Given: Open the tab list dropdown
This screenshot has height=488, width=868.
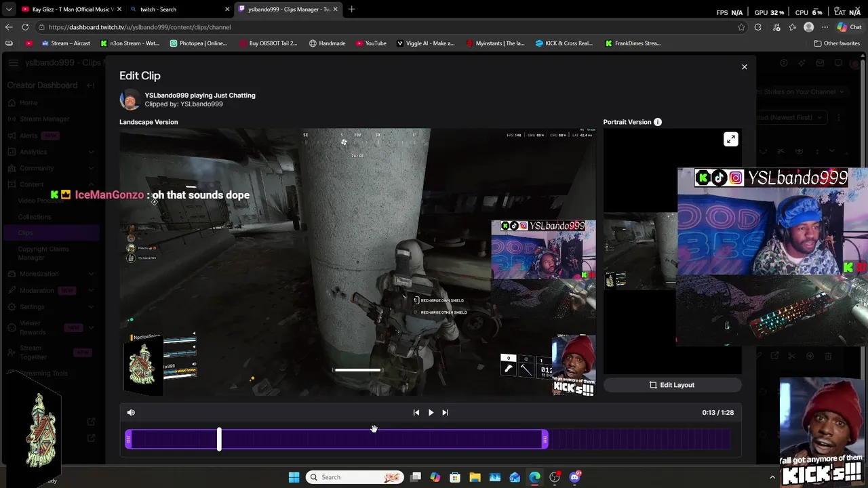Looking at the screenshot, I should (8, 9).
